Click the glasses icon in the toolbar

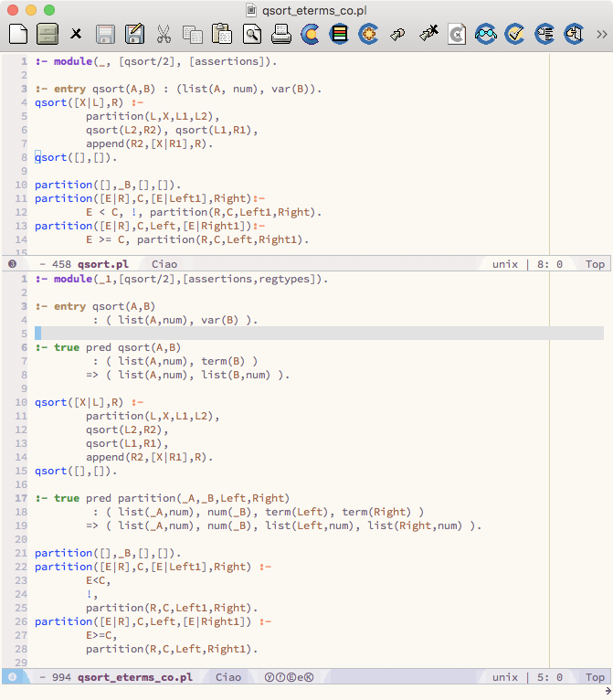coord(485,35)
